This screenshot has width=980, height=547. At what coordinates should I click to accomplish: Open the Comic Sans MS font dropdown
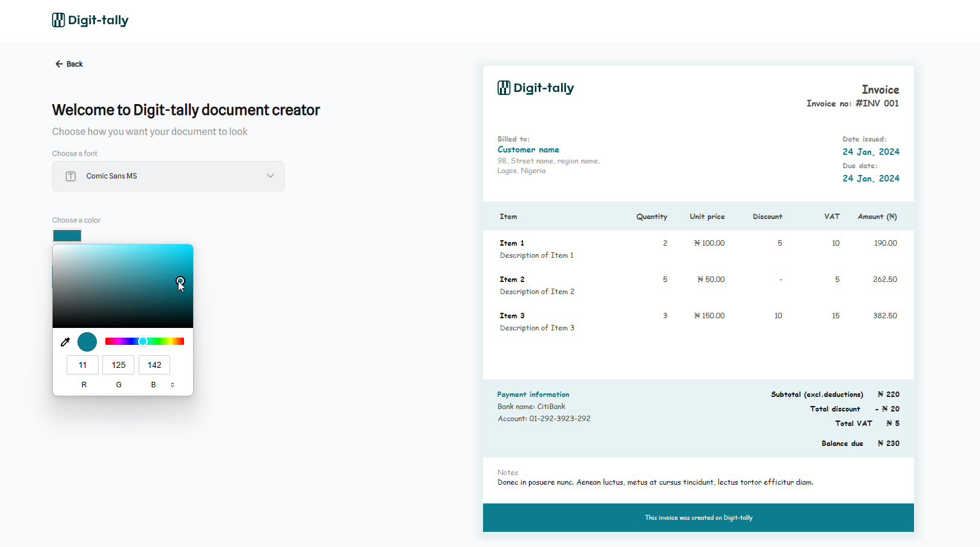coord(168,176)
